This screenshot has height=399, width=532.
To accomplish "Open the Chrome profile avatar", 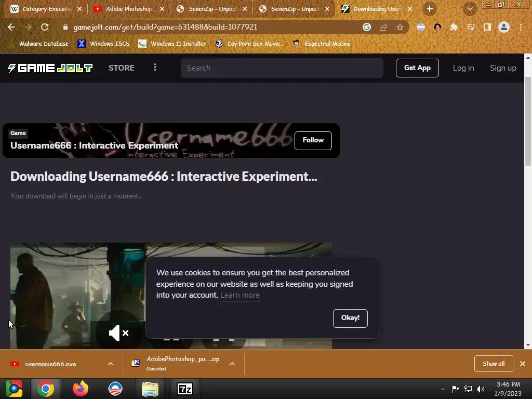I will click(504, 27).
